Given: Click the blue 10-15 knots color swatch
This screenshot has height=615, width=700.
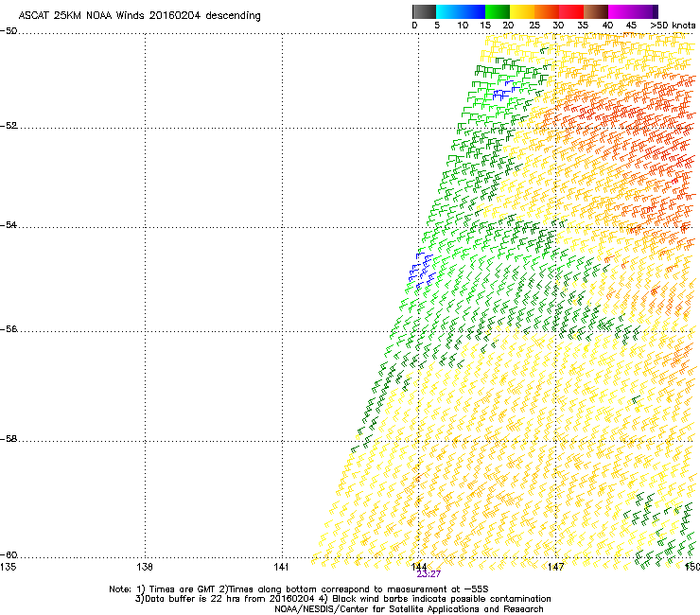Looking at the screenshot, I should click(473, 11).
